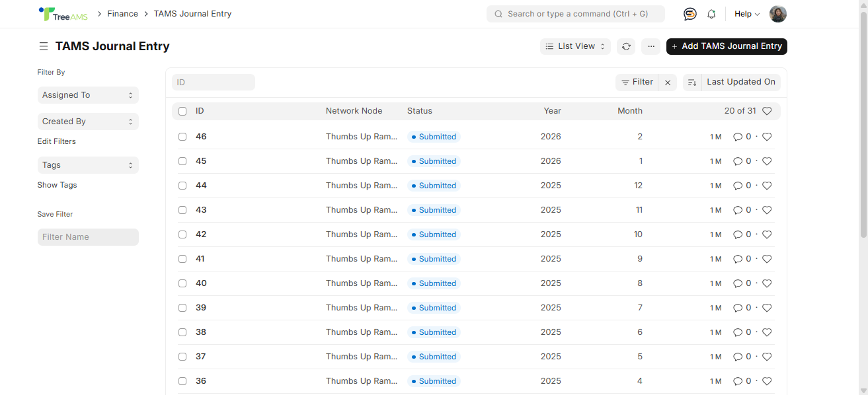Select all rows with header checkbox
The height and width of the screenshot is (395, 868).
pyautogui.click(x=182, y=111)
